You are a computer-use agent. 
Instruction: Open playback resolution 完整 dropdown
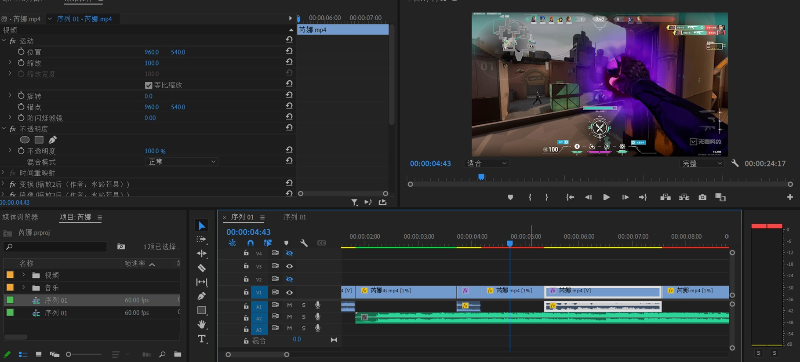coord(702,163)
